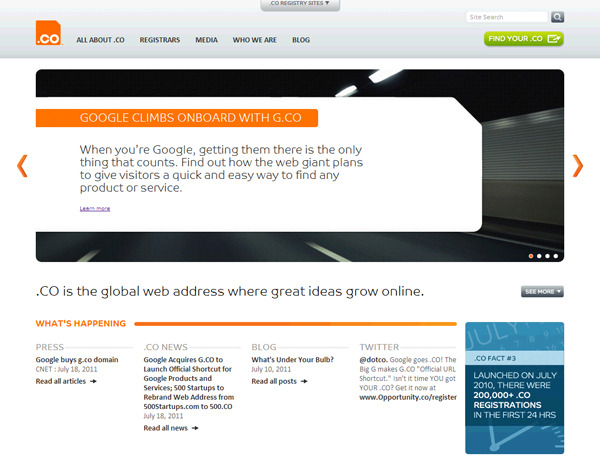Open the Who We Are menu
Image resolution: width=600 pixels, height=469 pixels.
[x=254, y=40]
